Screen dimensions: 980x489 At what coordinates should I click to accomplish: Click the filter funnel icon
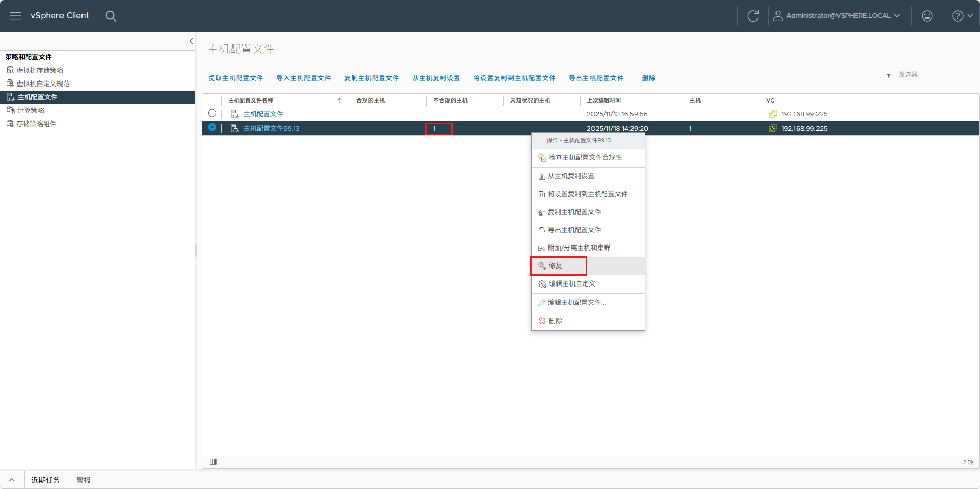(x=889, y=75)
